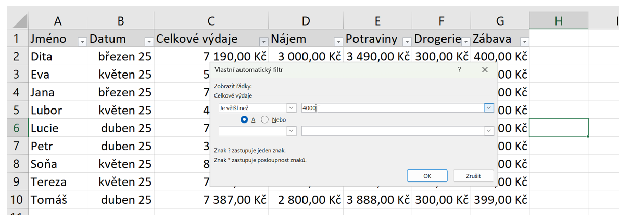Open the Drogerie column filter arrow
644x218 pixels.
pyautogui.click(x=466, y=42)
